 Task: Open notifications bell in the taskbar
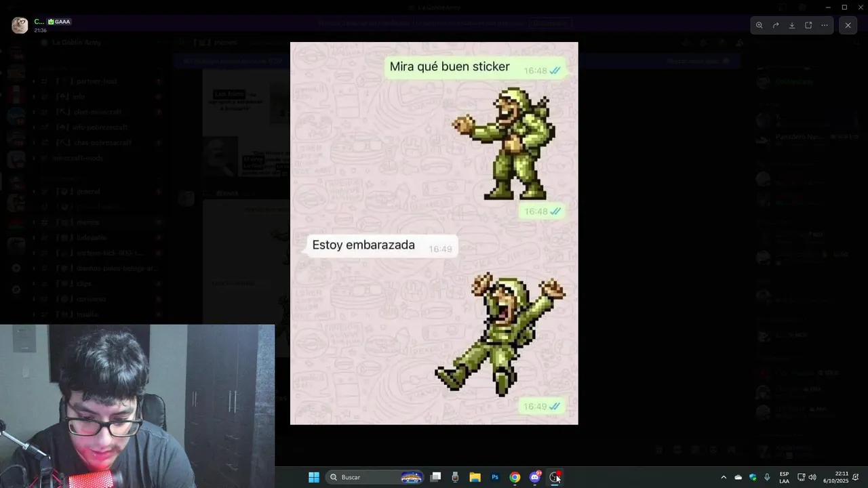coord(856,477)
